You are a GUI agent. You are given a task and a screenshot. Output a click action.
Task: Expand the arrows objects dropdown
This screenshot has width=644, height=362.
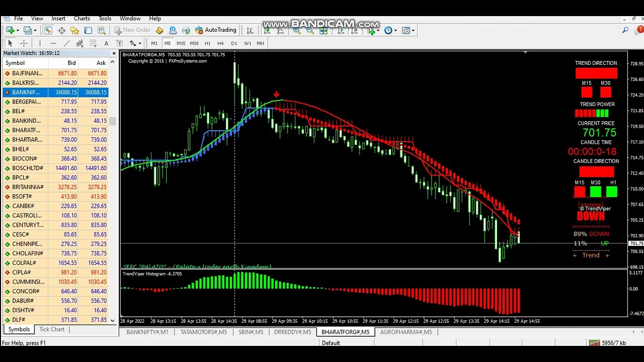coord(139,43)
